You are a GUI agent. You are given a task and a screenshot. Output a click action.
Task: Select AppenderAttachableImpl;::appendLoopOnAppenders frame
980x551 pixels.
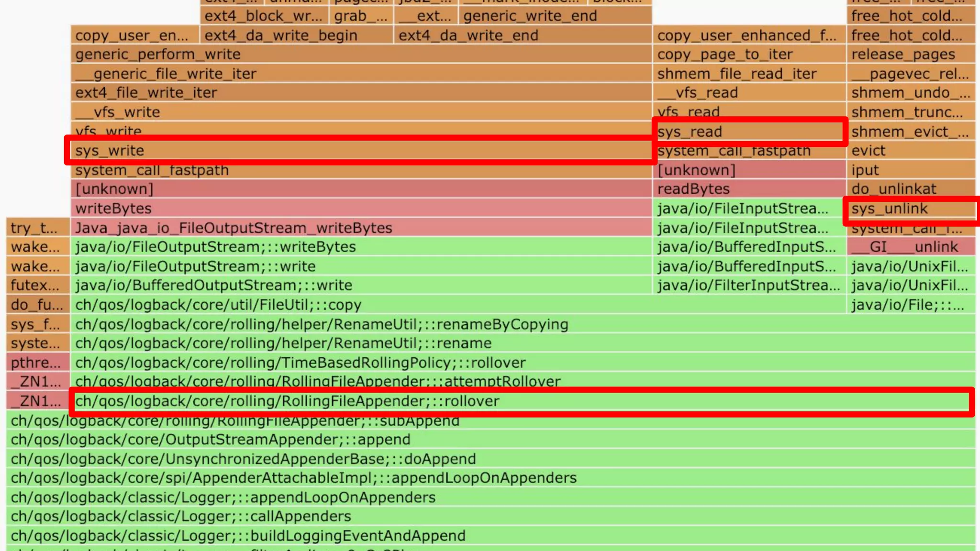click(x=491, y=478)
